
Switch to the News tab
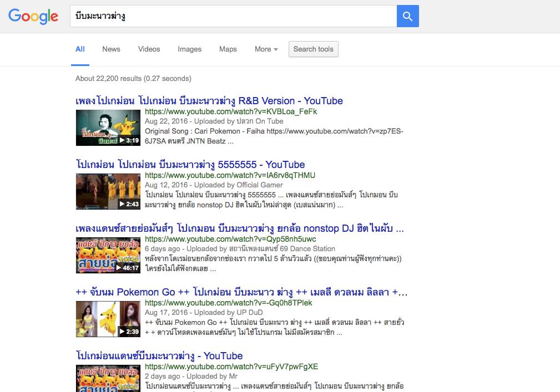111,49
